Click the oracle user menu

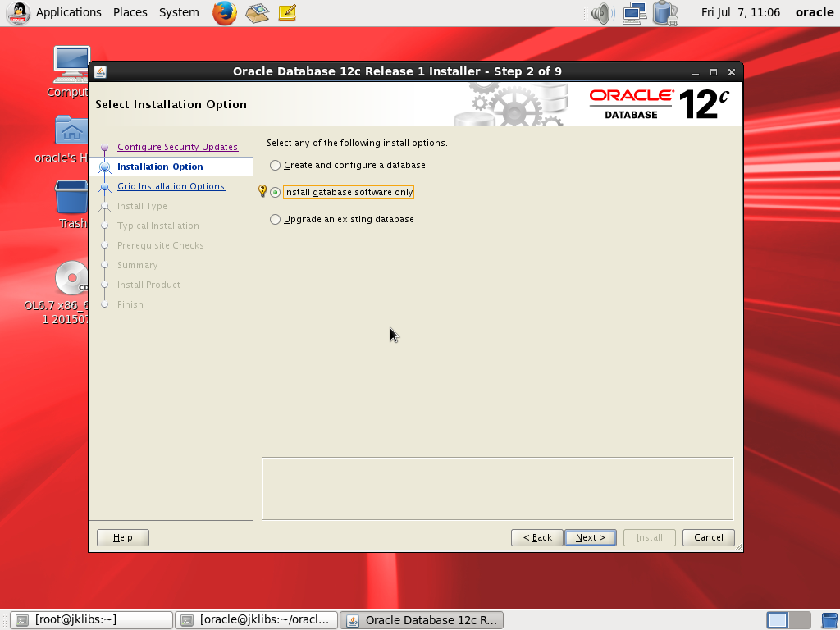click(x=815, y=12)
